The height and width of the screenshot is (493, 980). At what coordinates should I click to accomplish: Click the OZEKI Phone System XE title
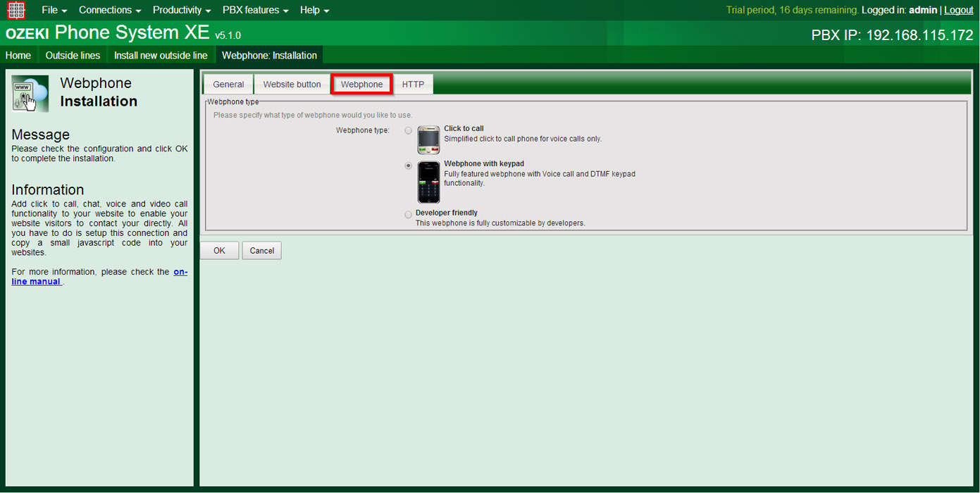(108, 33)
